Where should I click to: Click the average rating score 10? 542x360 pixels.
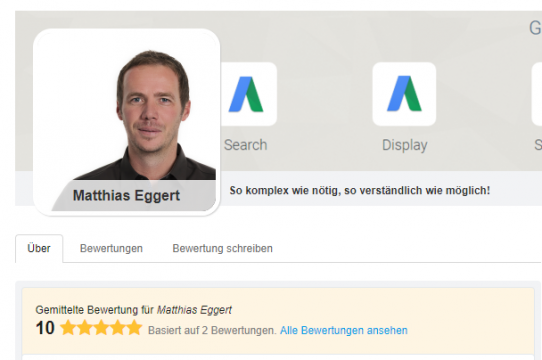45,328
